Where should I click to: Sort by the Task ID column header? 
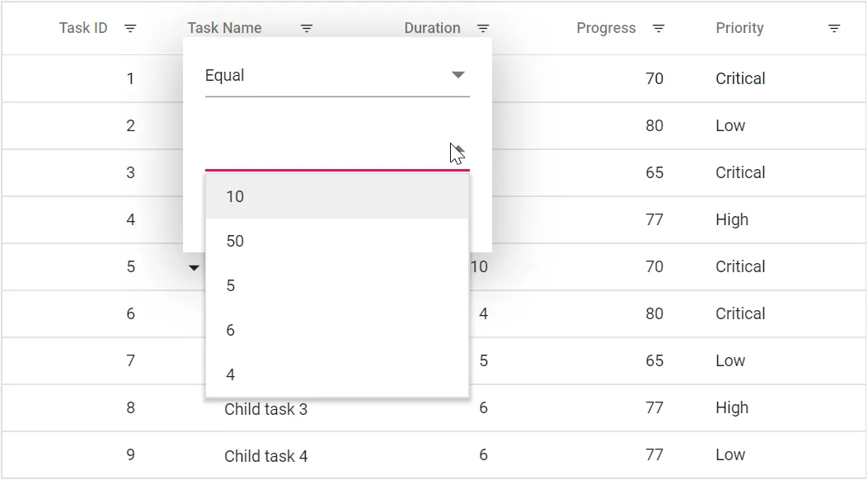coord(82,27)
